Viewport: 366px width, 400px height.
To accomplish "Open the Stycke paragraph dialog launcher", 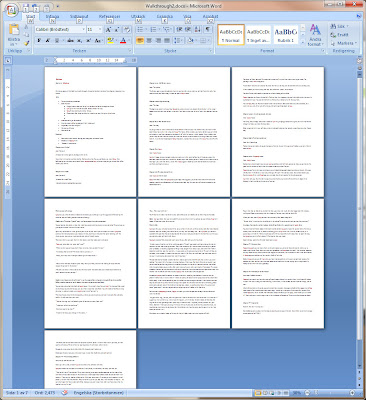I will tap(211, 51).
